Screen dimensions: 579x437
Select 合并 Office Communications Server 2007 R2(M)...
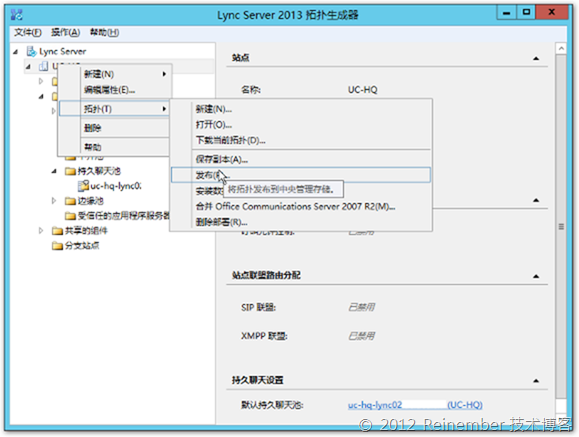[301, 206]
